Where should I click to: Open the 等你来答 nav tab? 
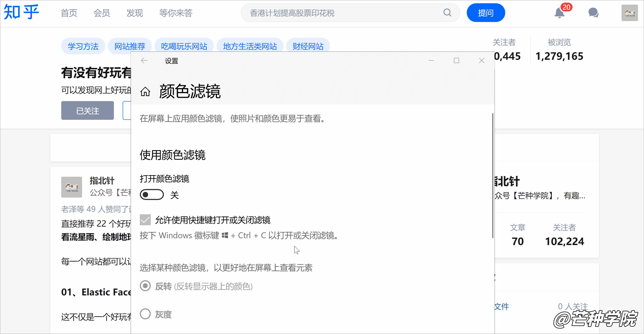click(176, 13)
